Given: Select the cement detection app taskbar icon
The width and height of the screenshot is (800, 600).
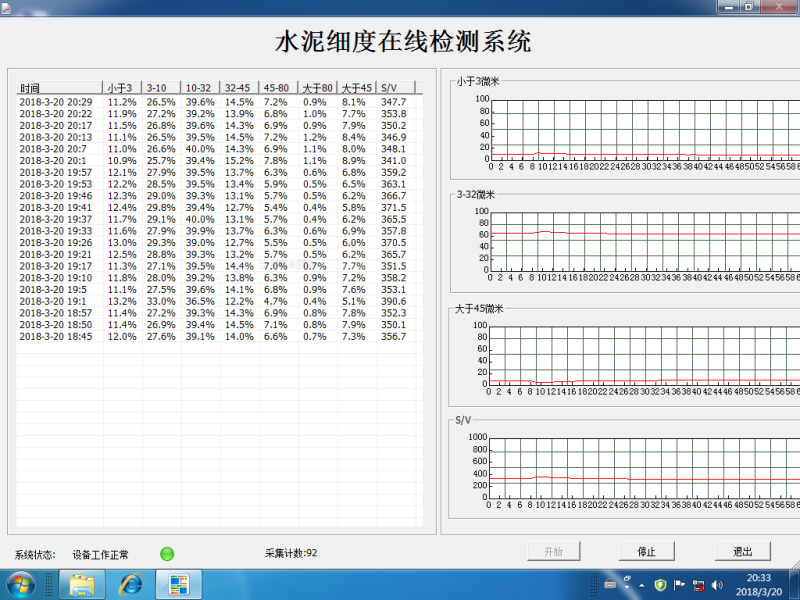Looking at the screenshot, I should pyautogui.click(x=179, y=584).
